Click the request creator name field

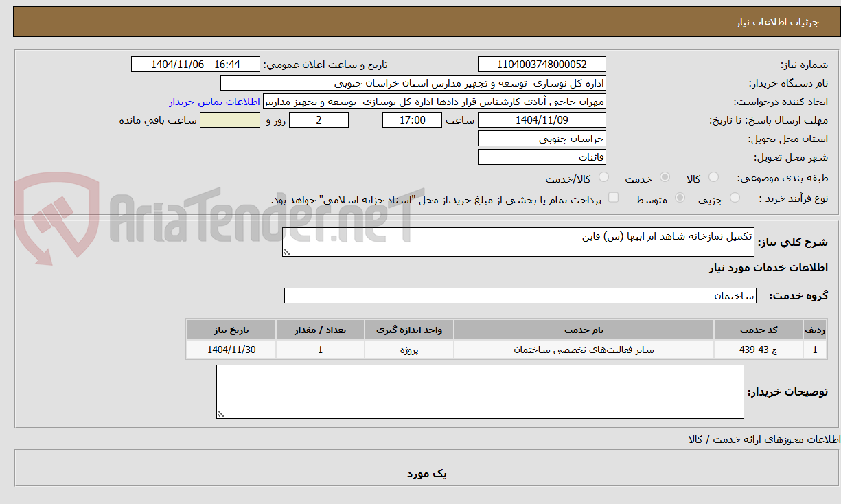[435, 102]
